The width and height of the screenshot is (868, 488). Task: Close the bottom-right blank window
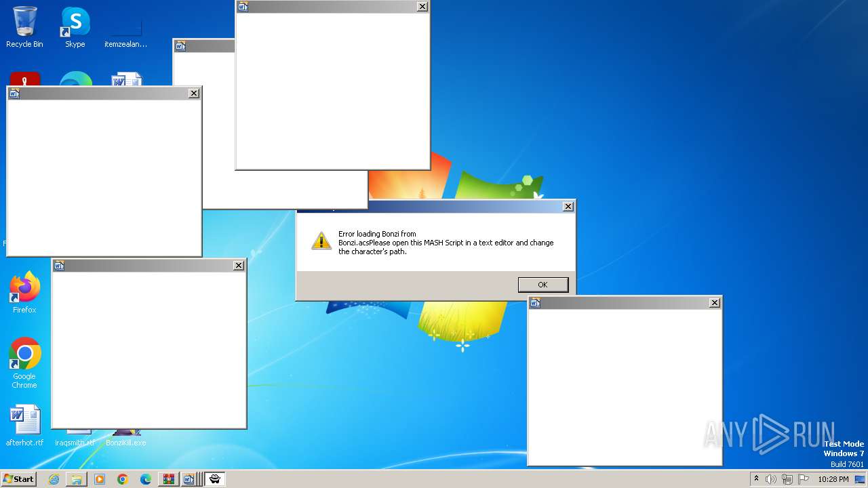point(715,303)
